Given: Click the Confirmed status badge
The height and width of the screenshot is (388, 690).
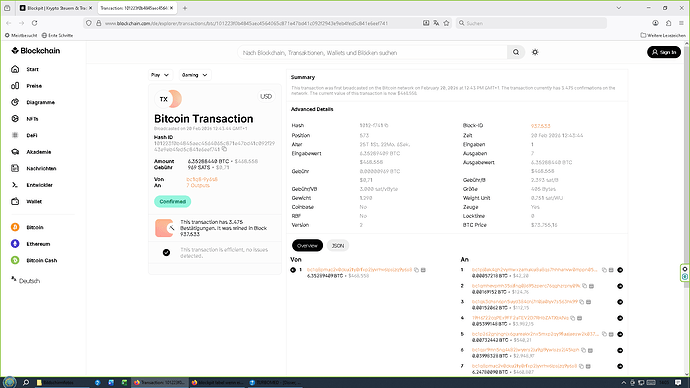Looking at the screenshot, I should (172, 201).
